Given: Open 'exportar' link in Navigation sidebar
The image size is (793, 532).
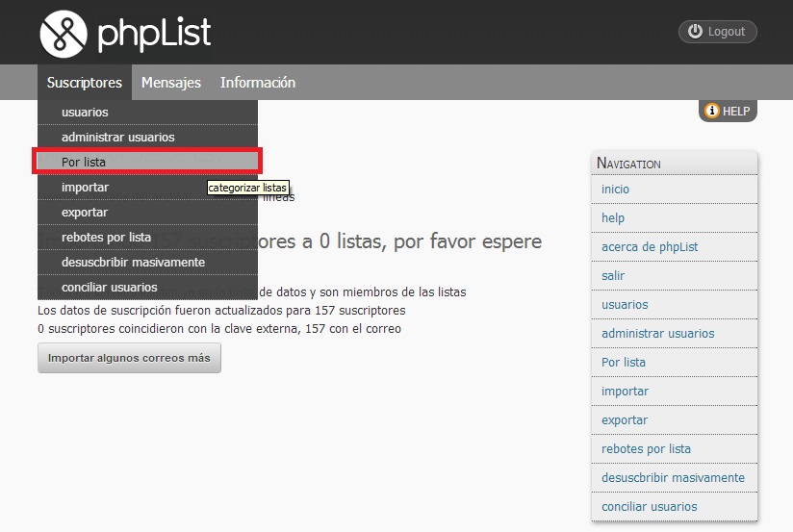Looking at the screenshot, I should tap(624, 420).
